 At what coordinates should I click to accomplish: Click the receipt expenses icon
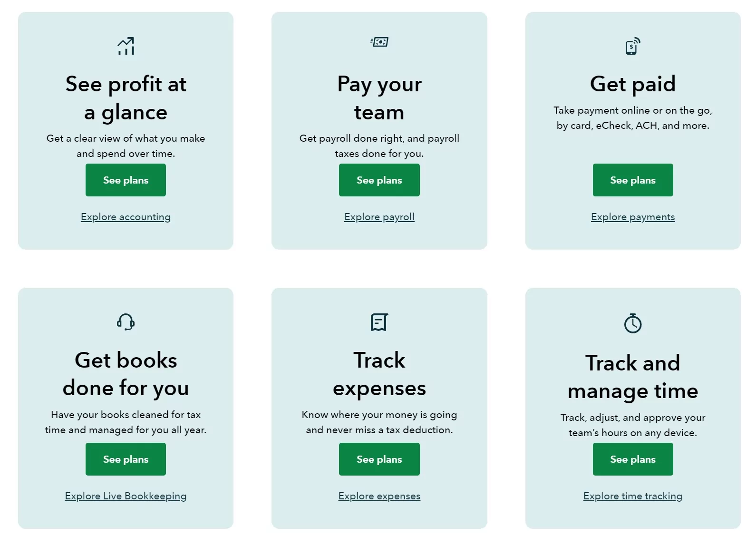(x=379, y=322)
